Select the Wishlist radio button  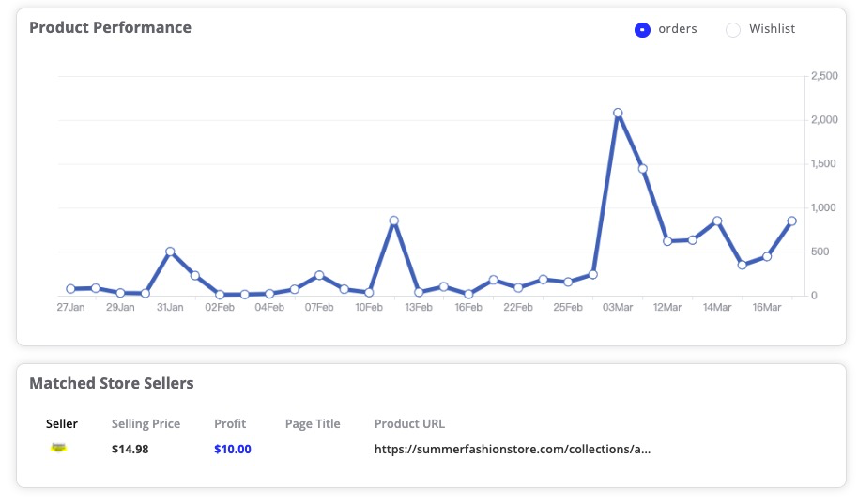tap(733, 29)
